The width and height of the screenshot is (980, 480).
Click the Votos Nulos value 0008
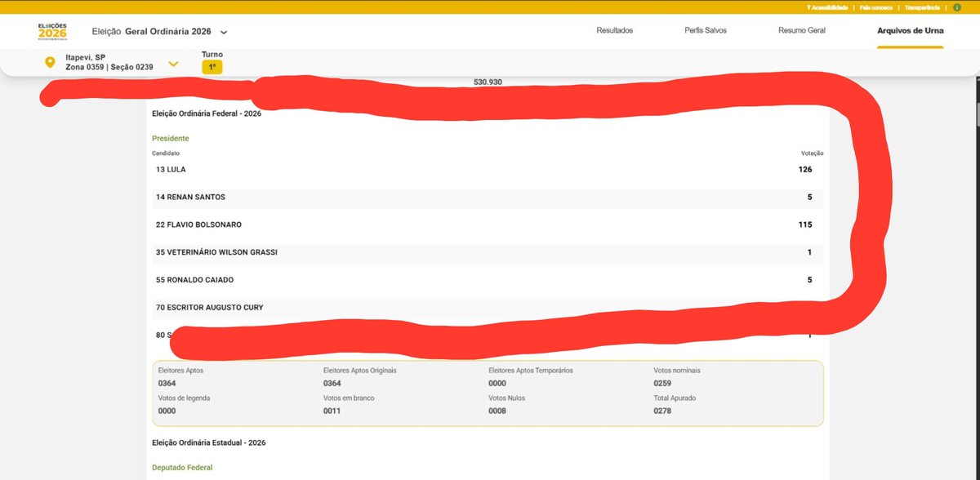click(x=497, y=411)
